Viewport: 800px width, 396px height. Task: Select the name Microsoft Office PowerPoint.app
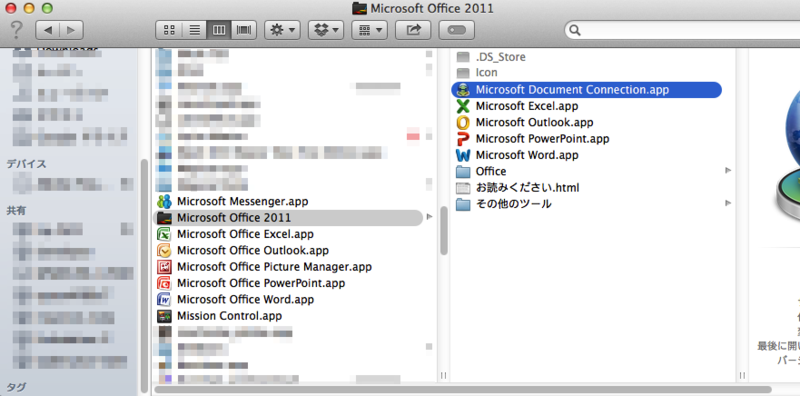261,283
